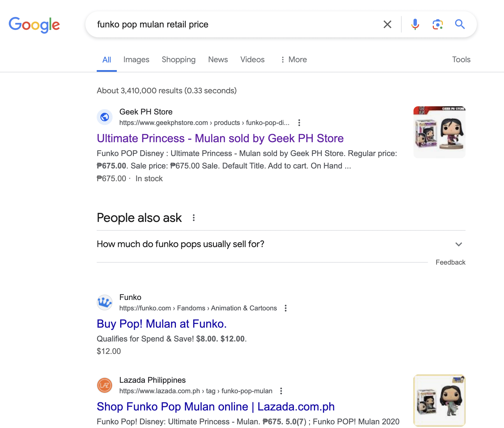504x428 pixels.
Task: Open options menu for Lazada result
Action: 281,391
